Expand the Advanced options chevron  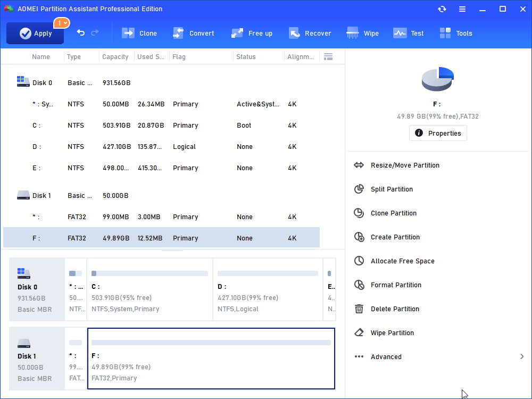point(522,356)
